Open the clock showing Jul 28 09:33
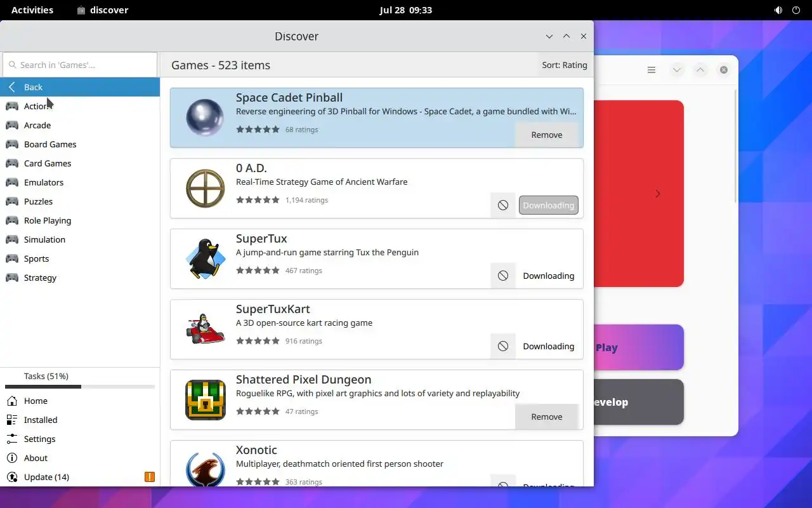 point(406,10)
